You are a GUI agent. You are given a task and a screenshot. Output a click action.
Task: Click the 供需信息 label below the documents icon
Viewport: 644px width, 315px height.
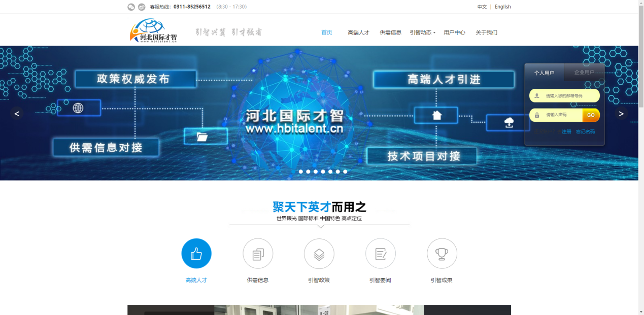pyautogui.click(x=258, y=280)
